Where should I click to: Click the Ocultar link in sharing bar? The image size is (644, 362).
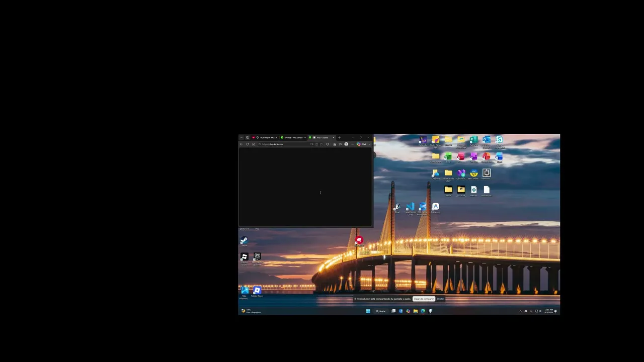440,299
